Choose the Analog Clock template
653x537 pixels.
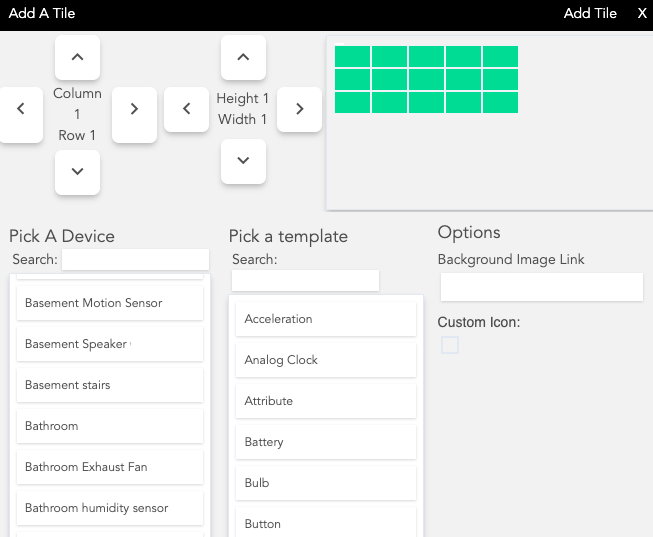326,360
